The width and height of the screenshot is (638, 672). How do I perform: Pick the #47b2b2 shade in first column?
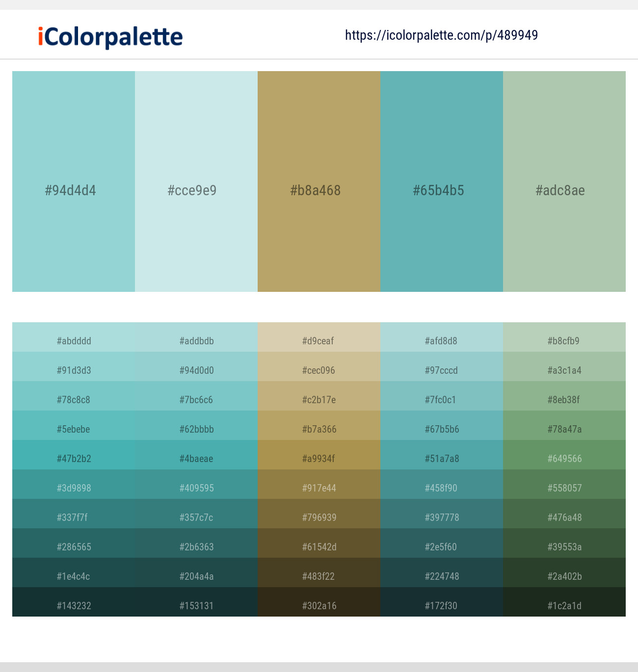click(74, 455)
